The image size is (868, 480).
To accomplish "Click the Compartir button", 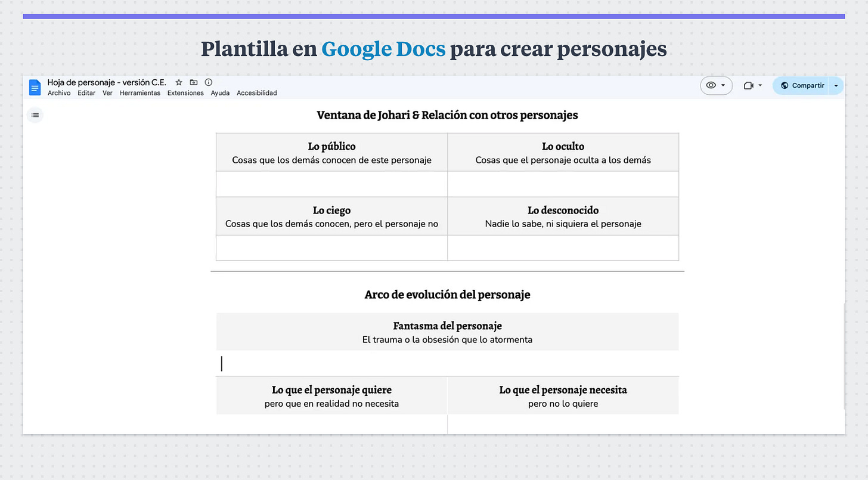I will click(802, 85).
